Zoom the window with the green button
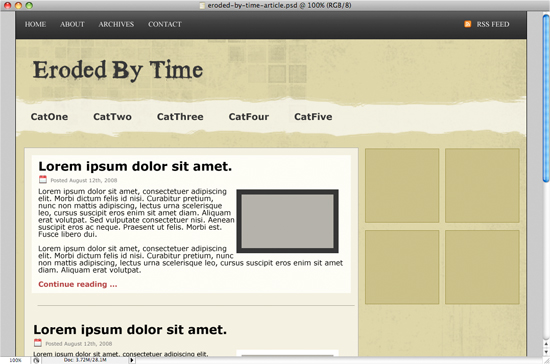 29,5
